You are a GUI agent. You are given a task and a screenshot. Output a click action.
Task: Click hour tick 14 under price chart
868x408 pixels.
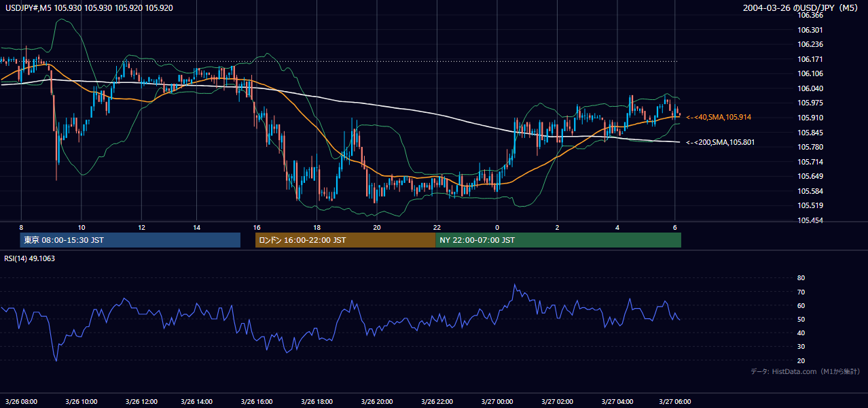pyautogui.click(x=196, y=227)
